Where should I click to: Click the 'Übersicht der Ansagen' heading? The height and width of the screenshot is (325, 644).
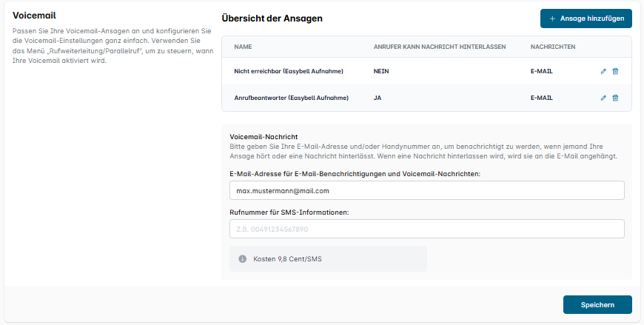(x=272, y=17)
